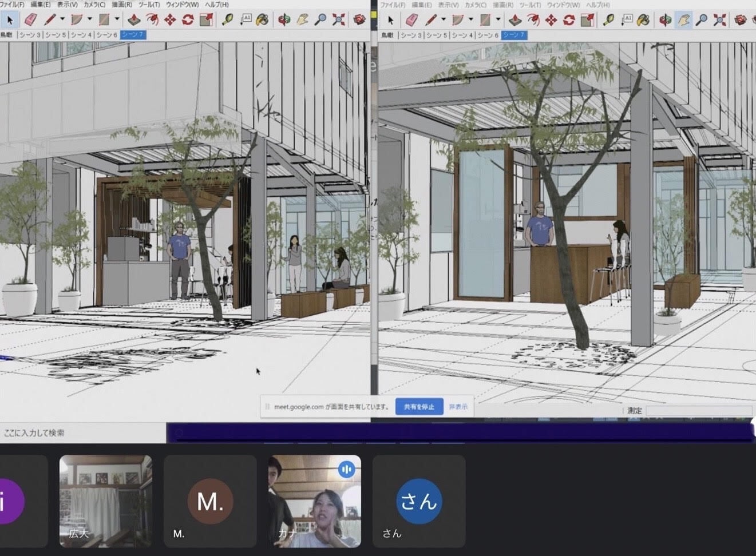Viewport: 756px width, 556px height.
Task: Click the Zoom magnifier in right window
Action: pos(702,21)
